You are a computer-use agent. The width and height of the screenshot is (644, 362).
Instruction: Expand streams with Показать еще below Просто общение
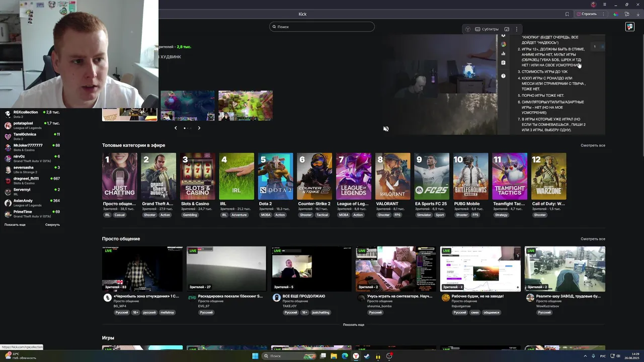(354, 325)
